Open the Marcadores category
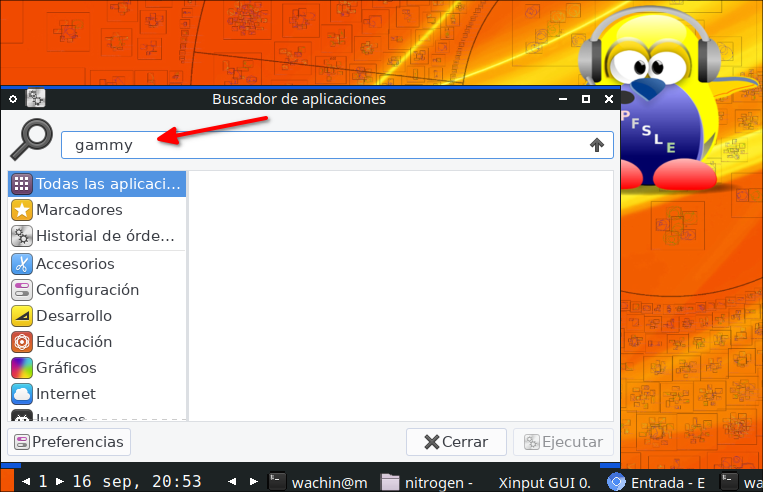763x492 pixels. tap(97, 210)
